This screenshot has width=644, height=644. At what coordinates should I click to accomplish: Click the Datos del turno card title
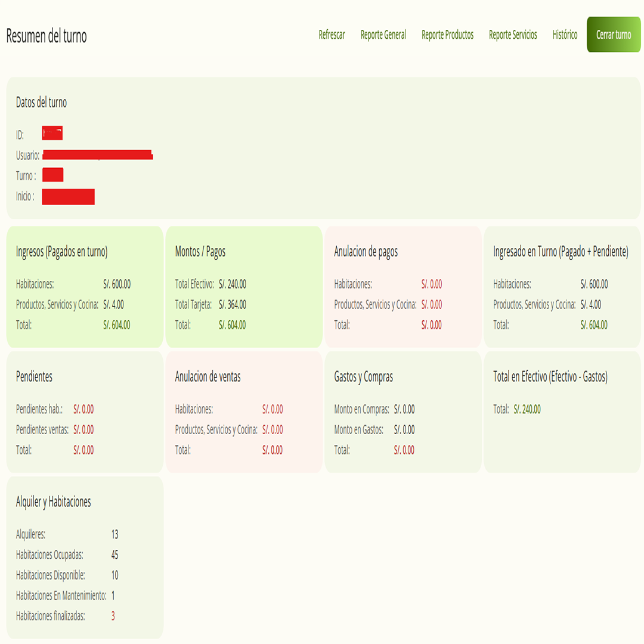pyautogui.click(x=41, y=103)
